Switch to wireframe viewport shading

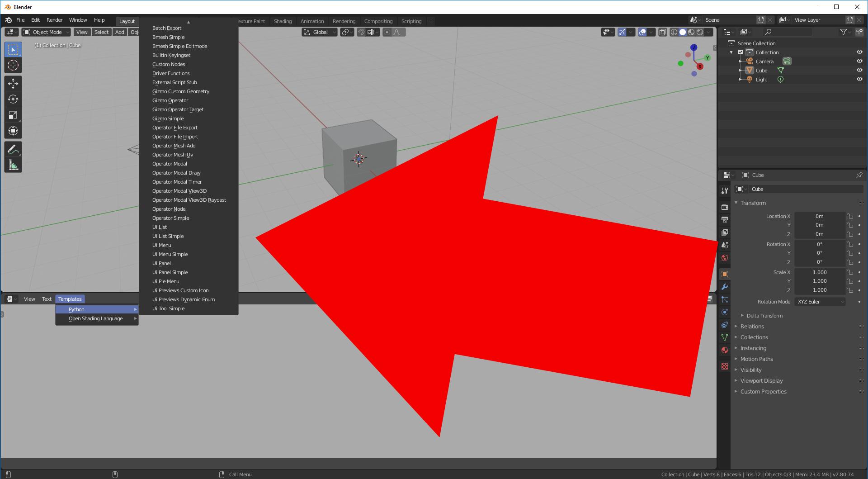click(674, 32)
